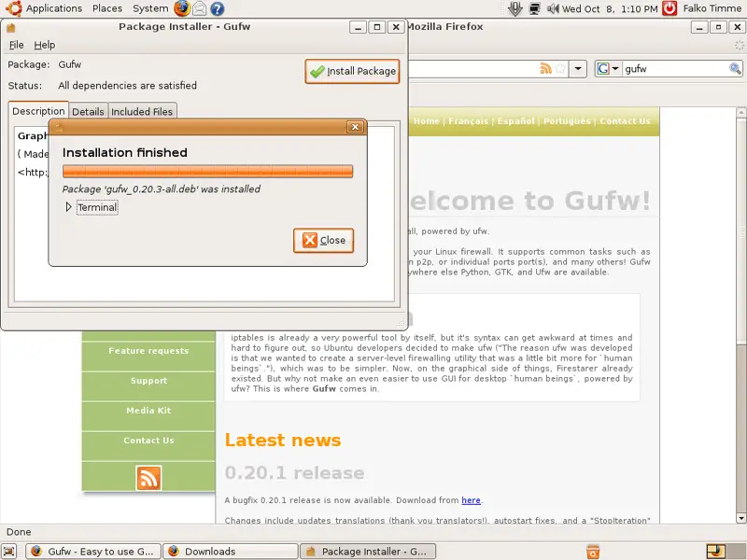747x560 pixels.
Task: Switch to the Gufw Firefox taskbar button
Action: point(93,552)
